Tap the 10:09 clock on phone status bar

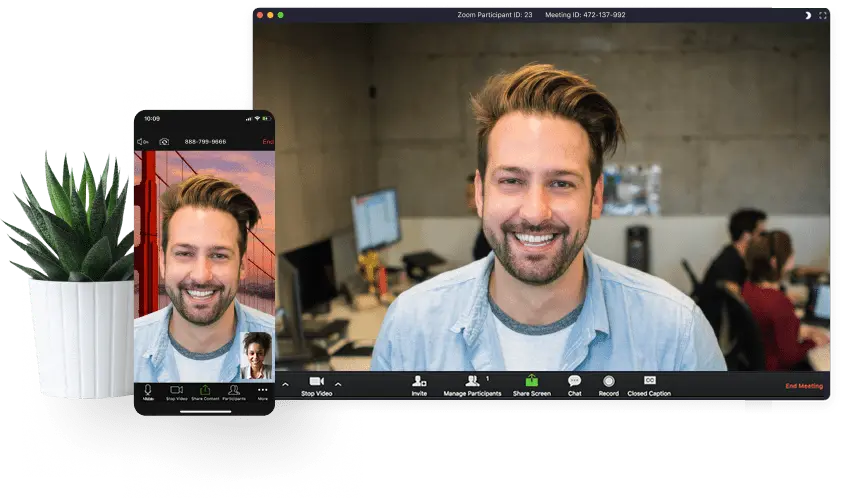coord(152,118)
